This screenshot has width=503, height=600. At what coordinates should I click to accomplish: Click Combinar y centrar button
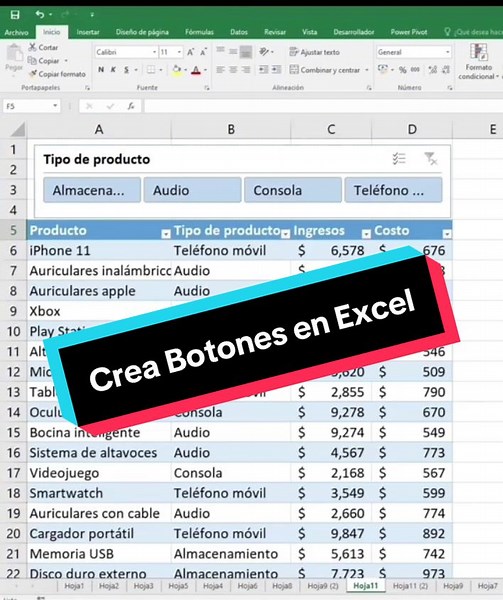[x=325, y=70]
